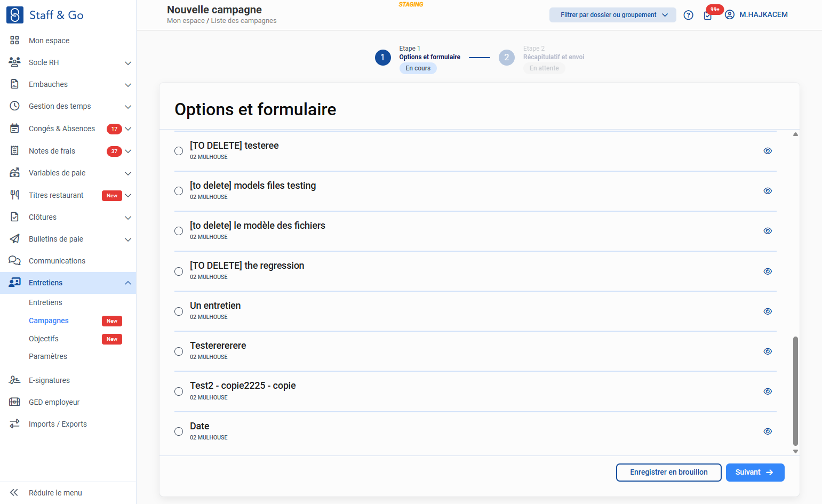Viewport: 822px width, 504px height.
Task: Preview 'Test2 - copie2225 - copie' via eye icon
Action: (x=768, y=391)
